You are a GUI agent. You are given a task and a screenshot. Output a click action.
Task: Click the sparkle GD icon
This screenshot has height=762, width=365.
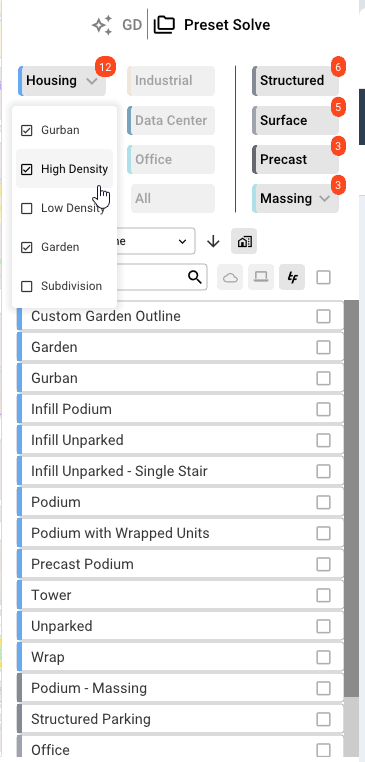click(102, 25)
